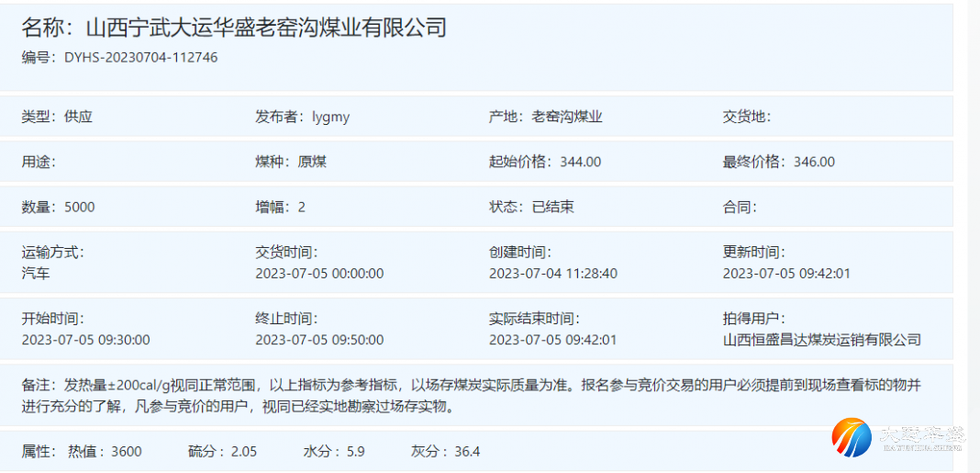This screenshot has height=473, width=980.
Task: Click the heat value 3600 attribute
Action: point(126,451)
